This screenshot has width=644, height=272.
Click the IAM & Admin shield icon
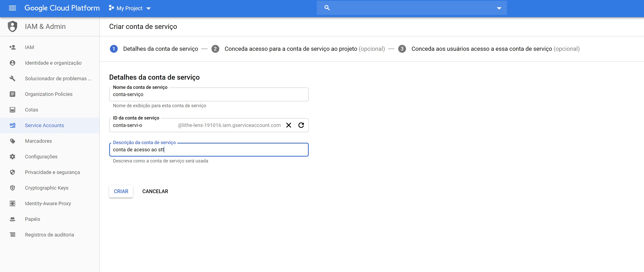pos(12,26)
